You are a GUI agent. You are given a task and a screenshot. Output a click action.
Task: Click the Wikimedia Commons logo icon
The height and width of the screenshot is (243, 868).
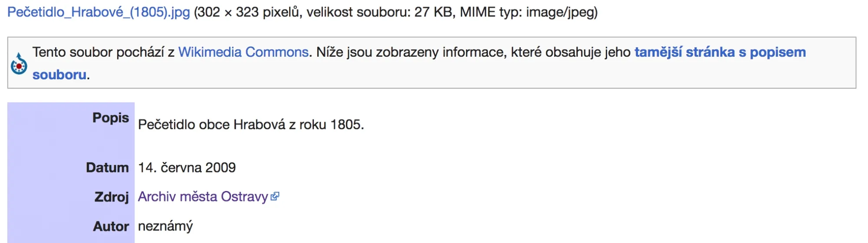tap(19, 64)
